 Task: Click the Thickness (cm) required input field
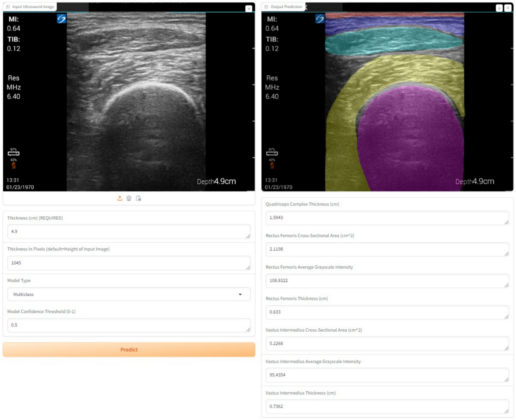(x=129, y=231)
